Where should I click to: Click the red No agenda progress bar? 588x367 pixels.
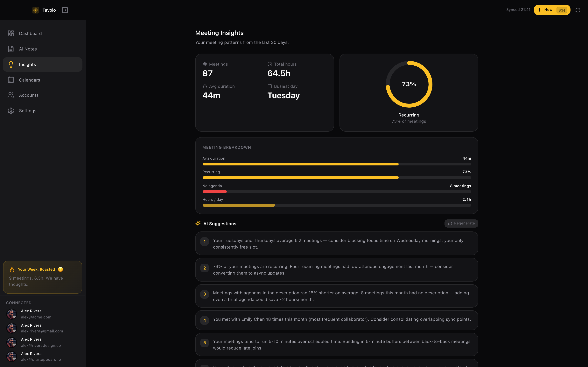click(214, 192)
